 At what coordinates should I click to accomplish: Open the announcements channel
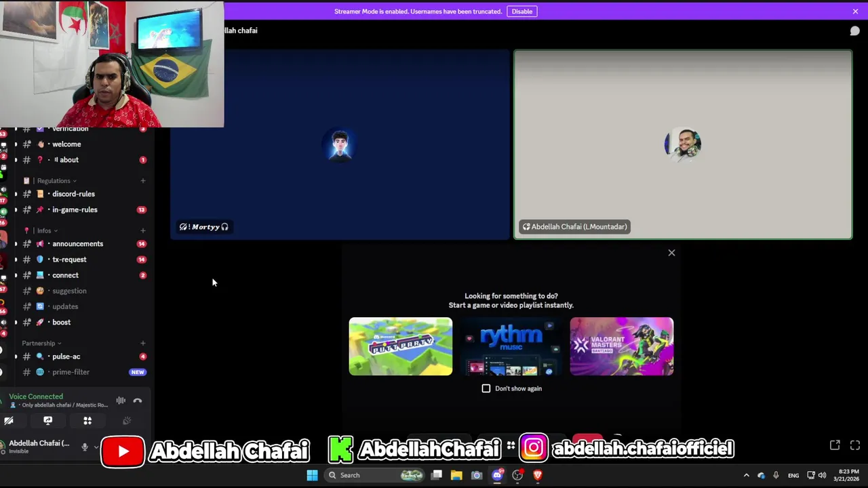pyautogui.click(x=81, y=244)
